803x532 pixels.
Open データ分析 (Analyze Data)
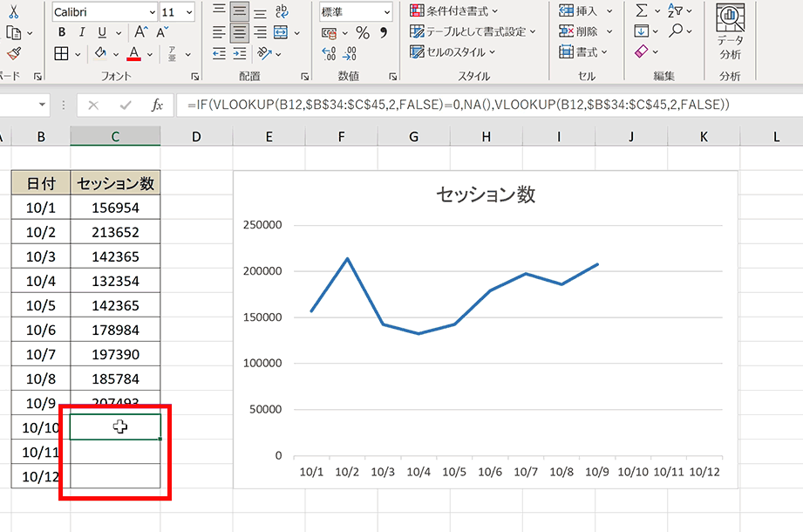pos(731,32)
